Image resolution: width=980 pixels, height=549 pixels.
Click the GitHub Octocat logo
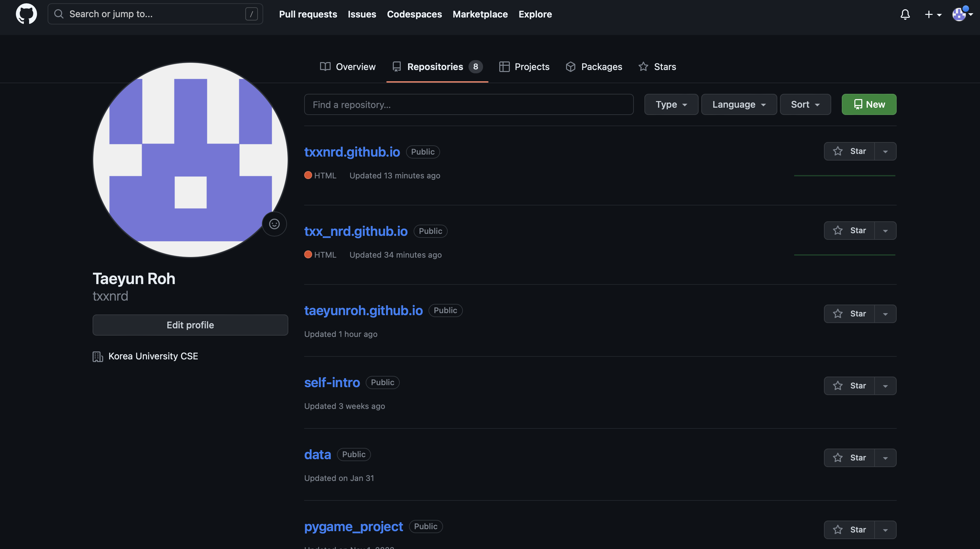[26, 14]
